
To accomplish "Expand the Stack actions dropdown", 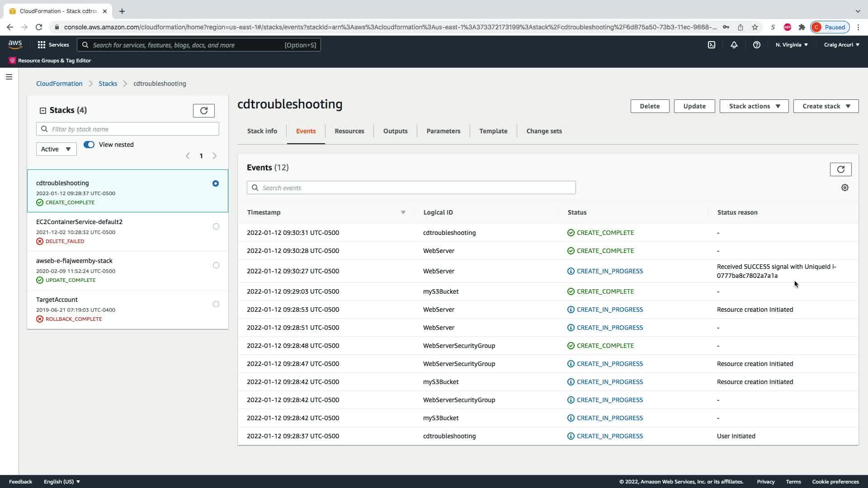I will (x=754, y=106).
